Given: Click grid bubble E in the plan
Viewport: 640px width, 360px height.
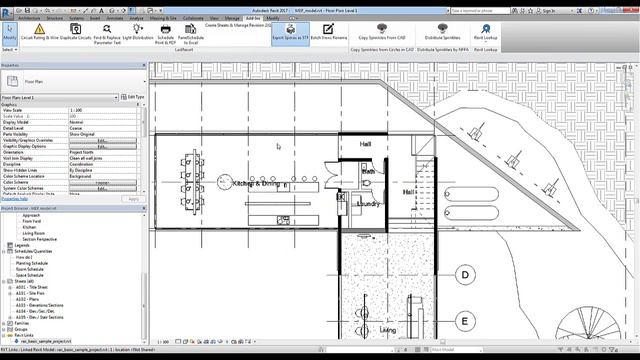Looking at the screenshot, I should (x=465, y=321).
